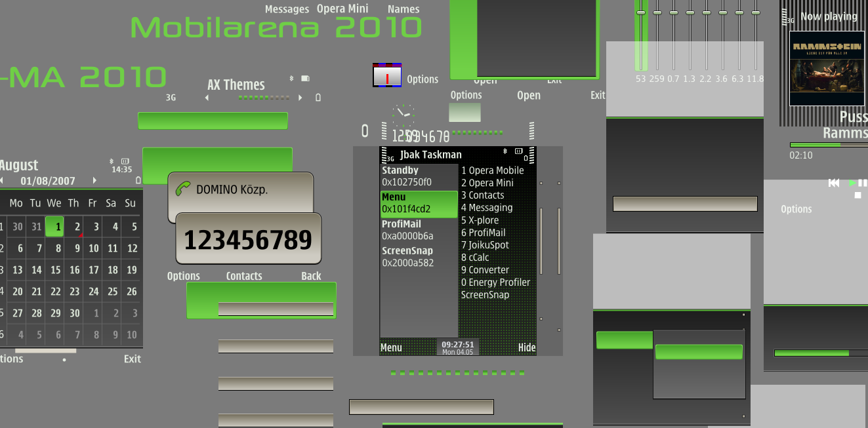This screenshot has width=868, height=428.
Task: Launch 7 JoikuSpot from app list
Action: (485, 245)
